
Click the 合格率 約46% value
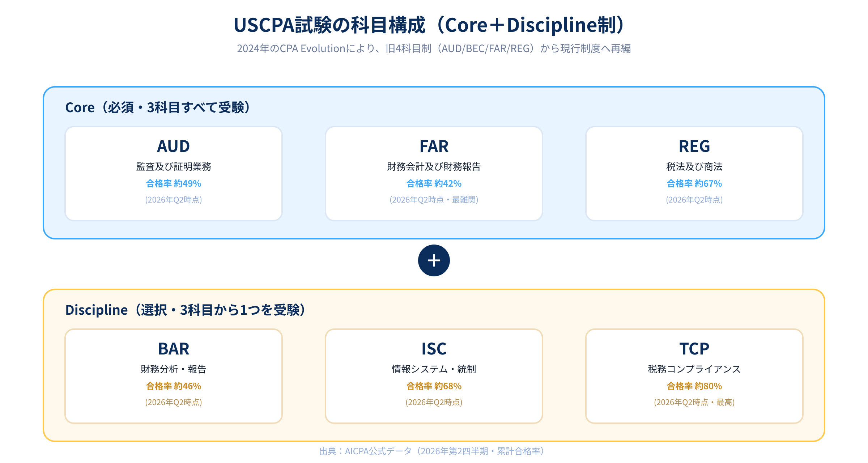point(174,386)
